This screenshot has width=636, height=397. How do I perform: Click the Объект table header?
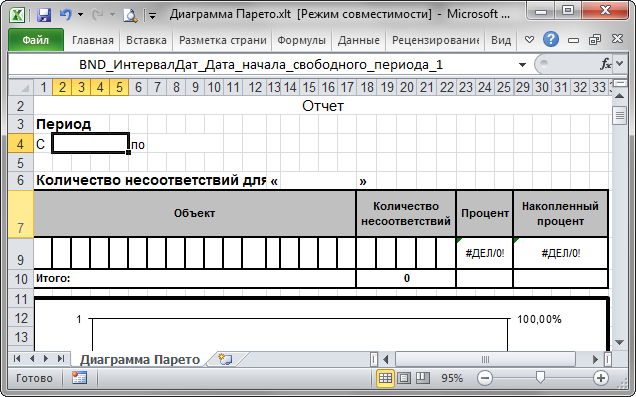click(x=195, y=213)
